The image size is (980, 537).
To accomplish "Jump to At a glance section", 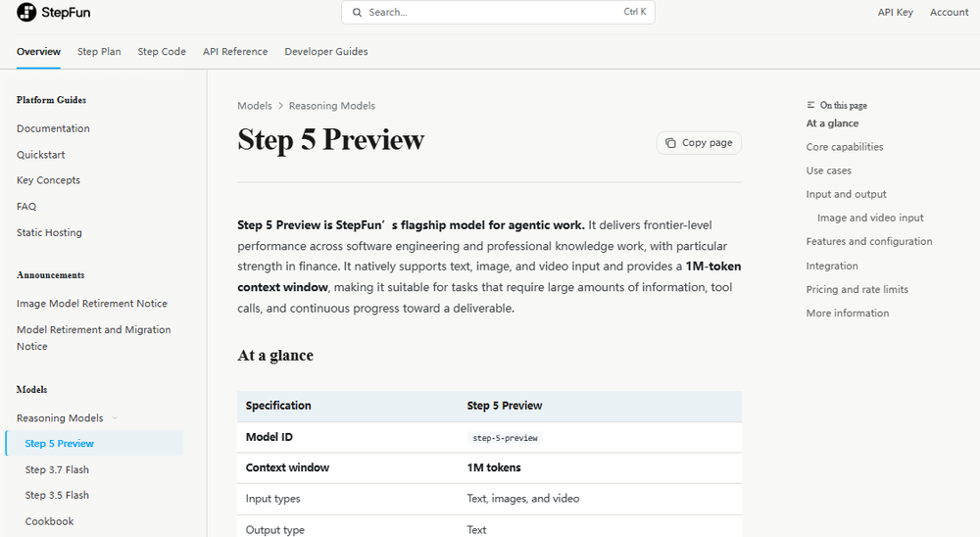I will (832, 123).
